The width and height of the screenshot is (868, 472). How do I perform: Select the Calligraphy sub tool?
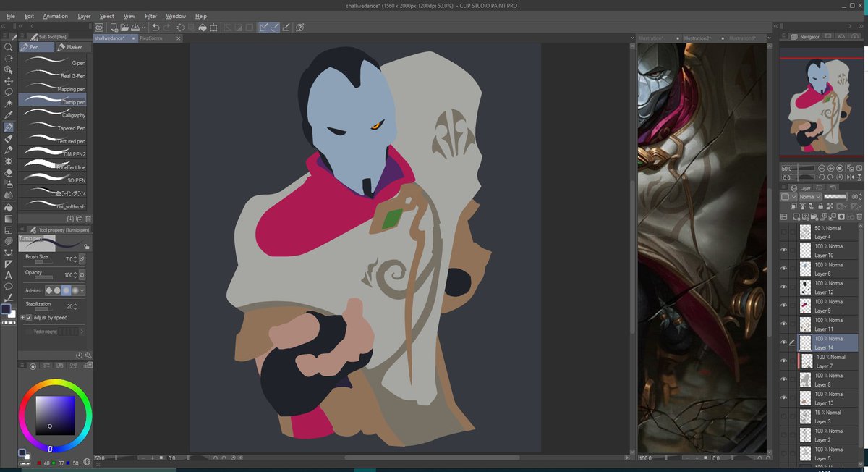click(x=53, y=114)
